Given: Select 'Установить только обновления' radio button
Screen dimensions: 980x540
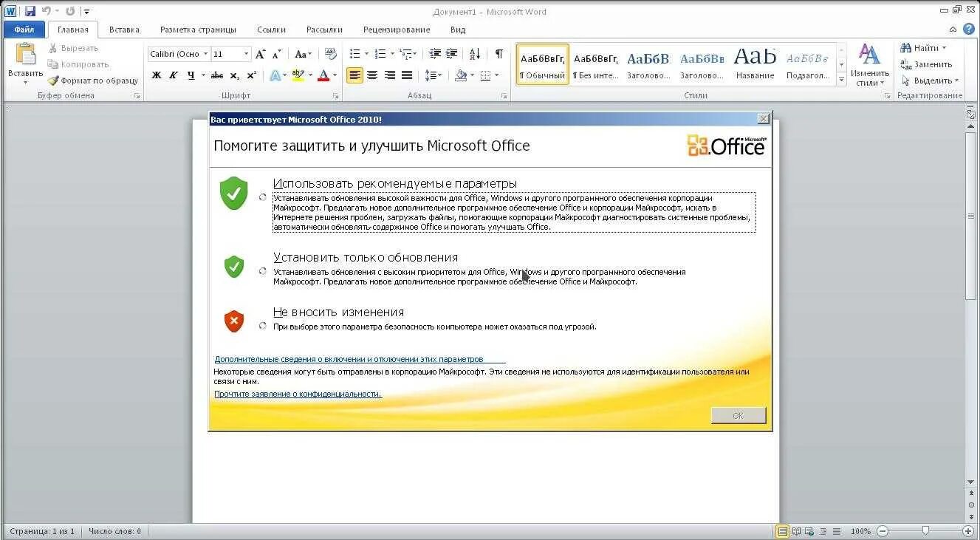Looking at the screenshot, I should tap(263, 271).
